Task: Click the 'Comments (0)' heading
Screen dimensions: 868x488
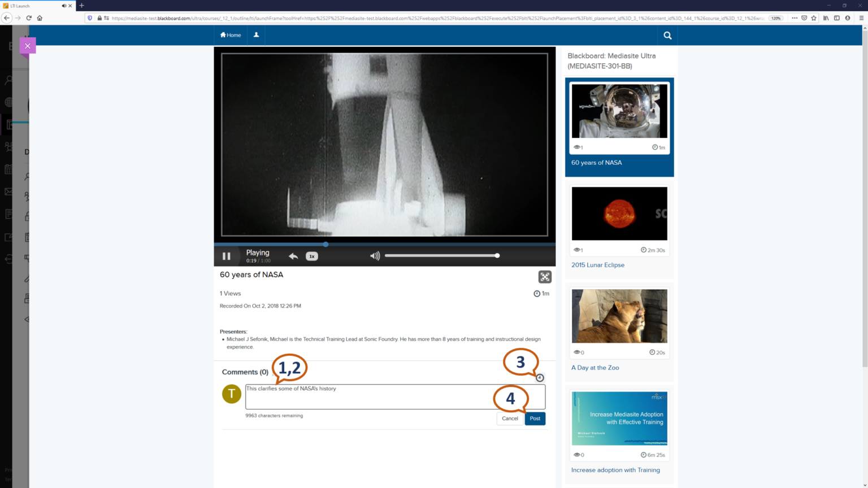Action: 245,372
